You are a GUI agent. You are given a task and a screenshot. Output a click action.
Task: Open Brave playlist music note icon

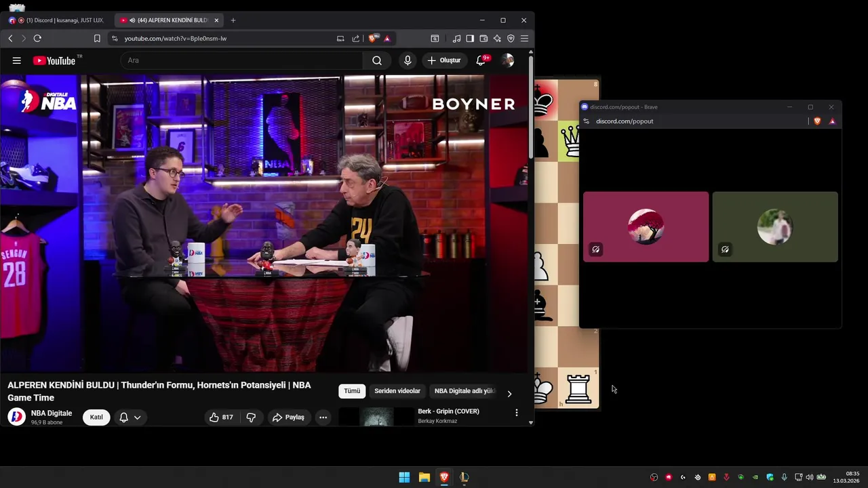tap(456, 39)
